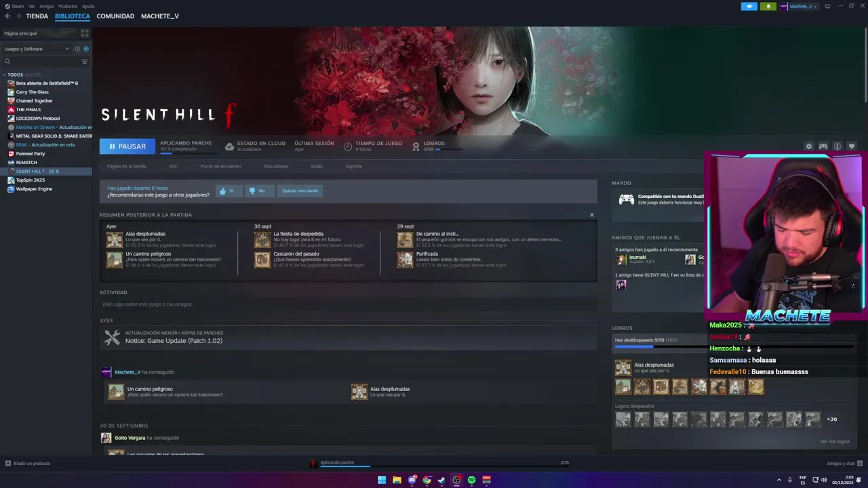
Task: Open the Productos menu
Action: click(68, 6)
